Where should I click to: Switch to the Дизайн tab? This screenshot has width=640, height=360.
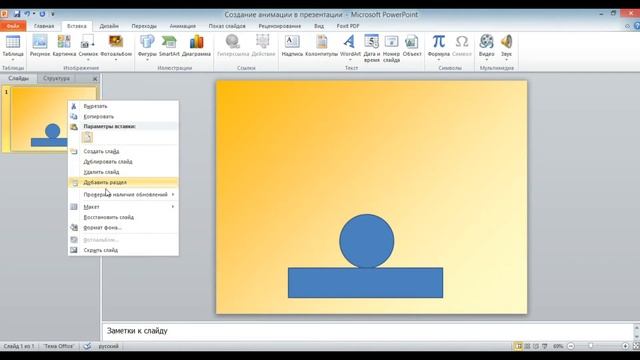[109, 26]
